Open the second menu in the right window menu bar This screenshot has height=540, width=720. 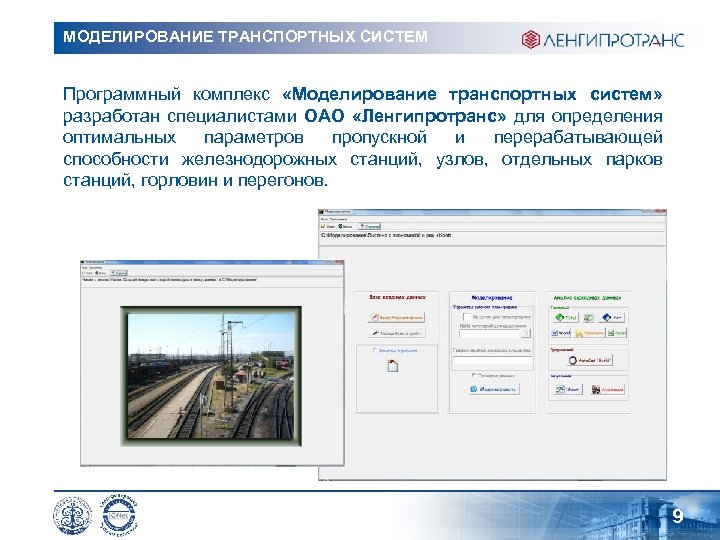336,219
